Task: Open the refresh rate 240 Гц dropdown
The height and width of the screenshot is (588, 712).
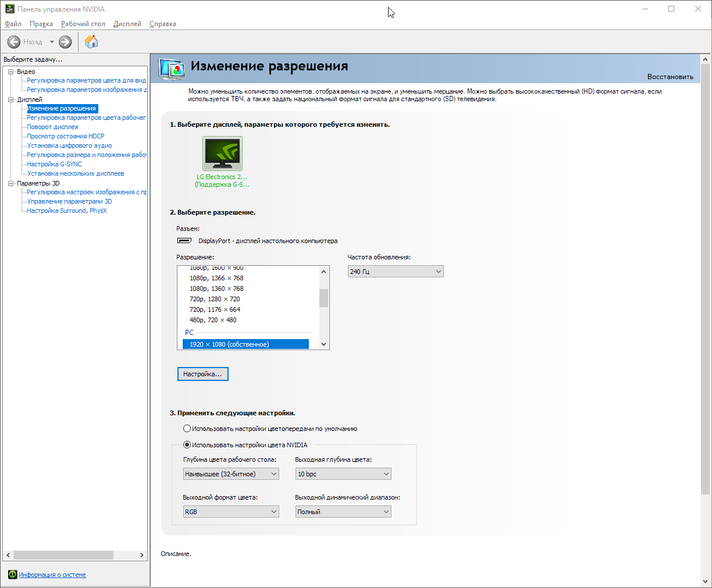Action: point(396,272)
